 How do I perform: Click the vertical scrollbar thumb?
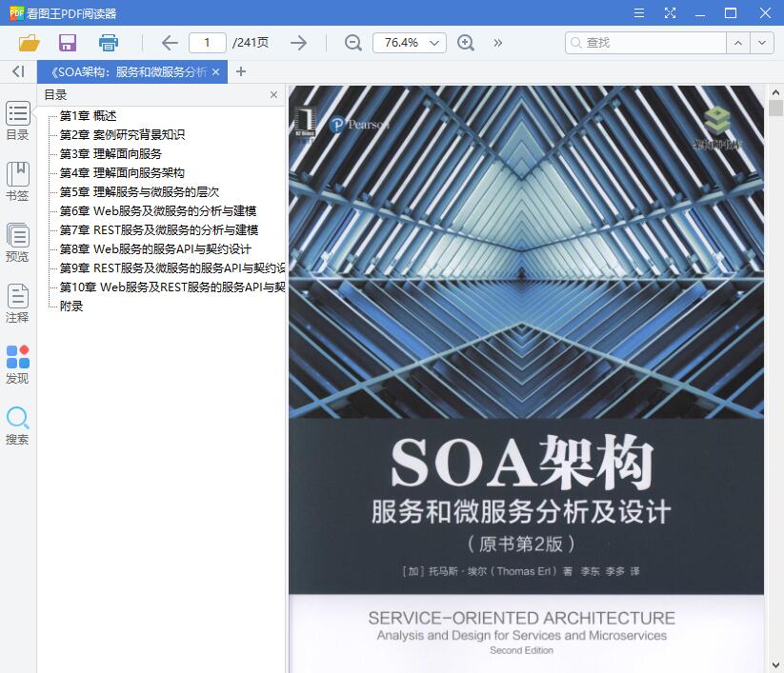[x=775, y=108]
